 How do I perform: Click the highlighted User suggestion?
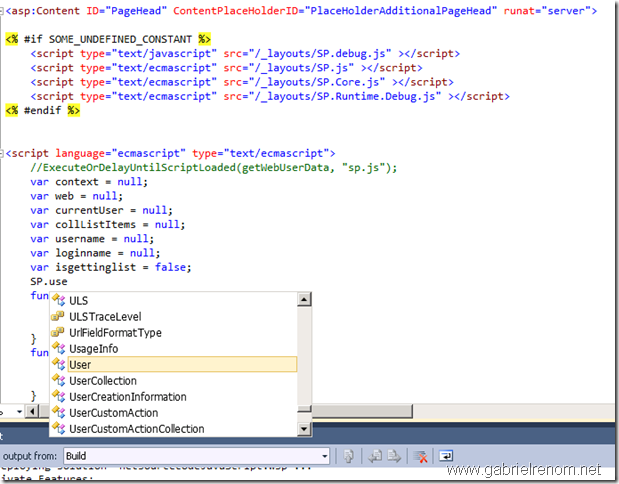(x=80, y=364)
